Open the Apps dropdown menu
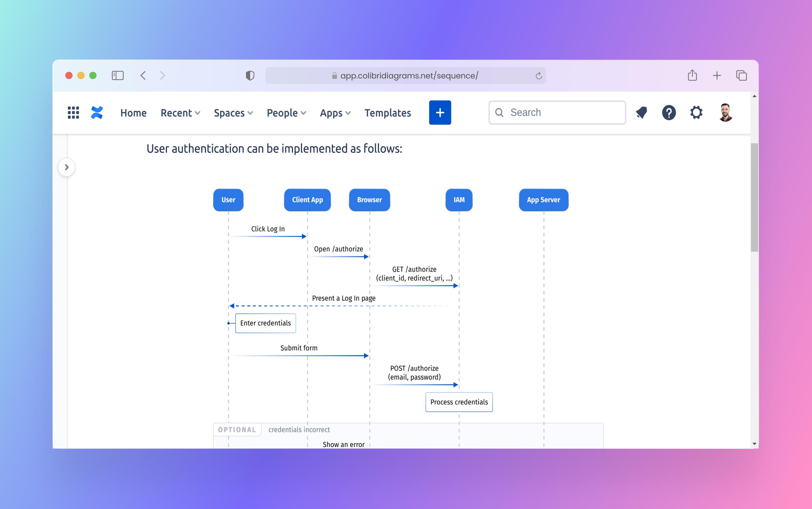Viewport: 812px width, 509px height. 335,113
